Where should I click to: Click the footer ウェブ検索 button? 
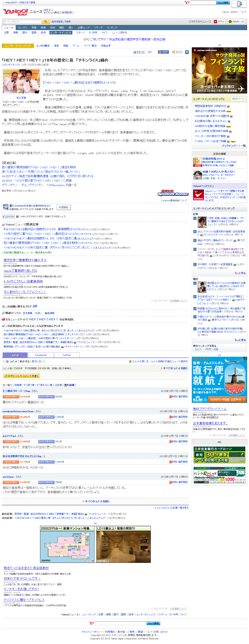coord(153,623)
